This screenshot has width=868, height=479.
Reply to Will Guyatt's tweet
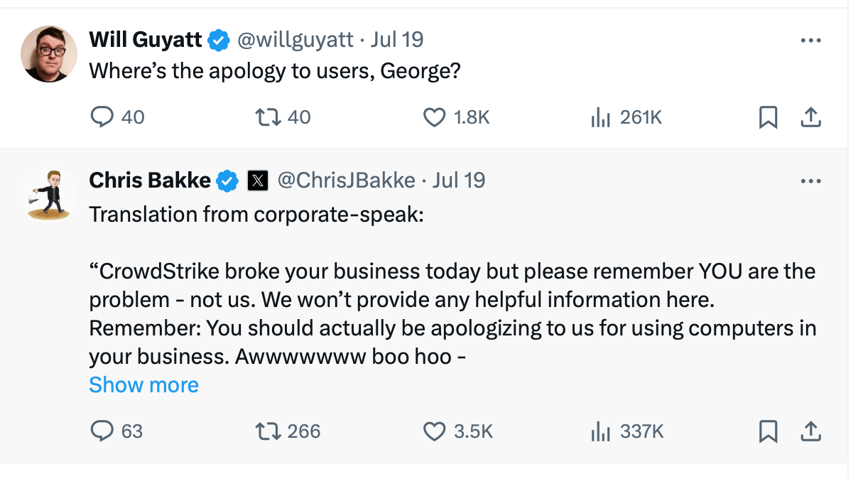(118, 117)
